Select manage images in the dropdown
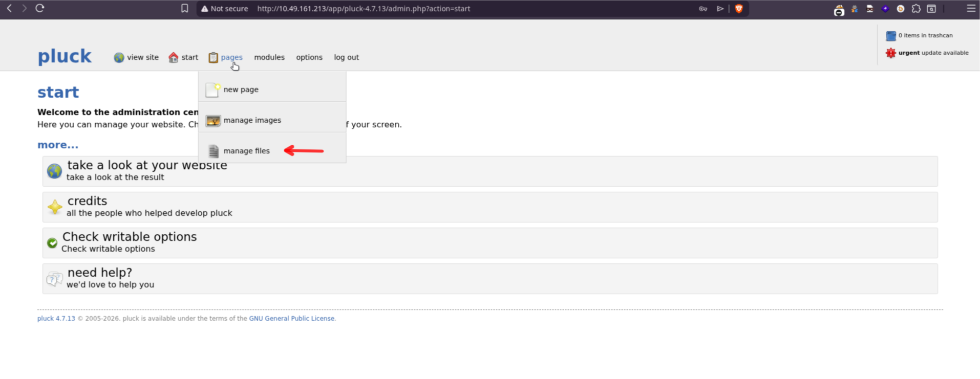Viewport: 980px width, 379px height. pyautogui.click(x=272, y=120)
